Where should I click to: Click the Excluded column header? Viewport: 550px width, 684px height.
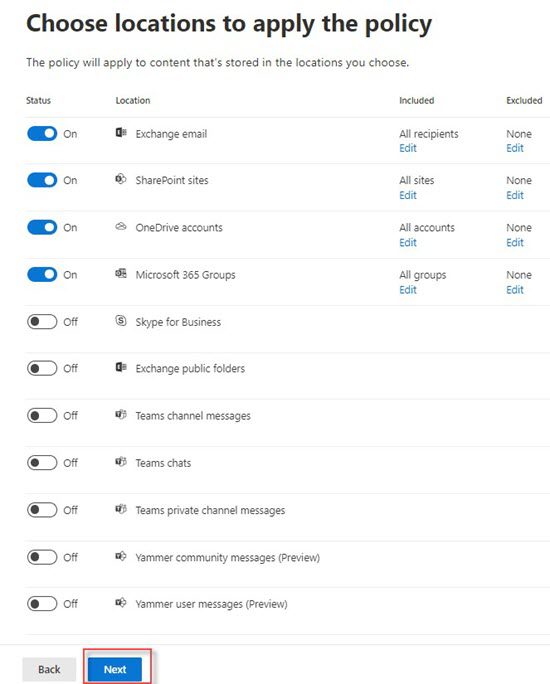pyautogui.click(x=524, y=100)
